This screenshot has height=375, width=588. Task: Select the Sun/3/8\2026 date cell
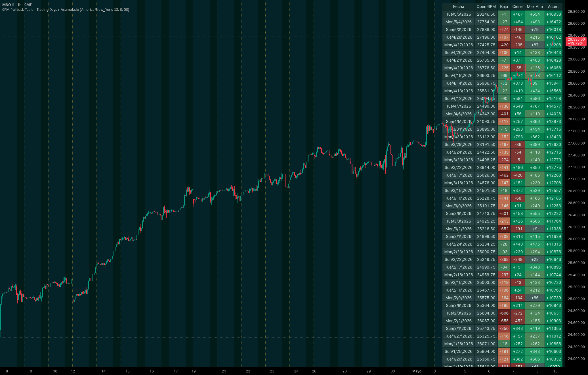[x=459, y=213]
